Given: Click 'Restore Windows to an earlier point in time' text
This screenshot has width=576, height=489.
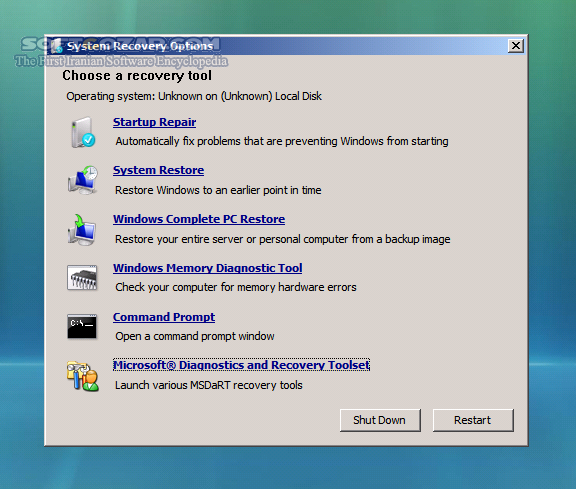Looking at the screenshot, I should 218,190.
